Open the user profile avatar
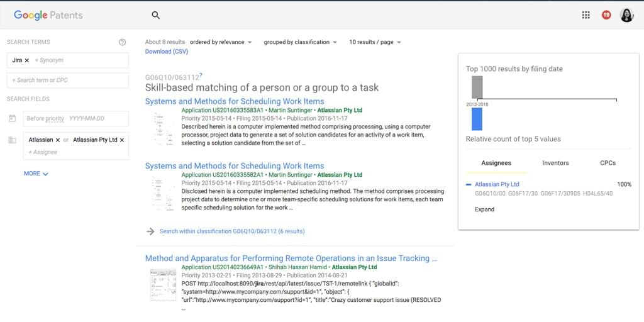 (627, 15)
